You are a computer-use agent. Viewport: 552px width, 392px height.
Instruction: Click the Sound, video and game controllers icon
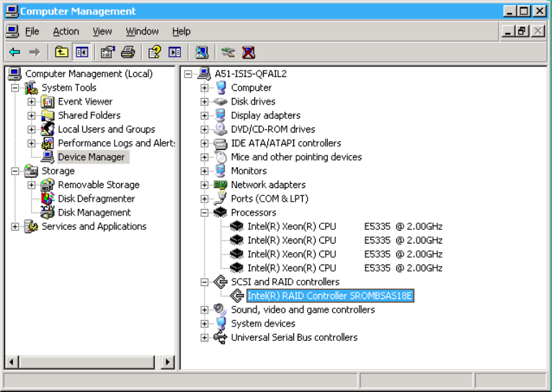(221, 310)
